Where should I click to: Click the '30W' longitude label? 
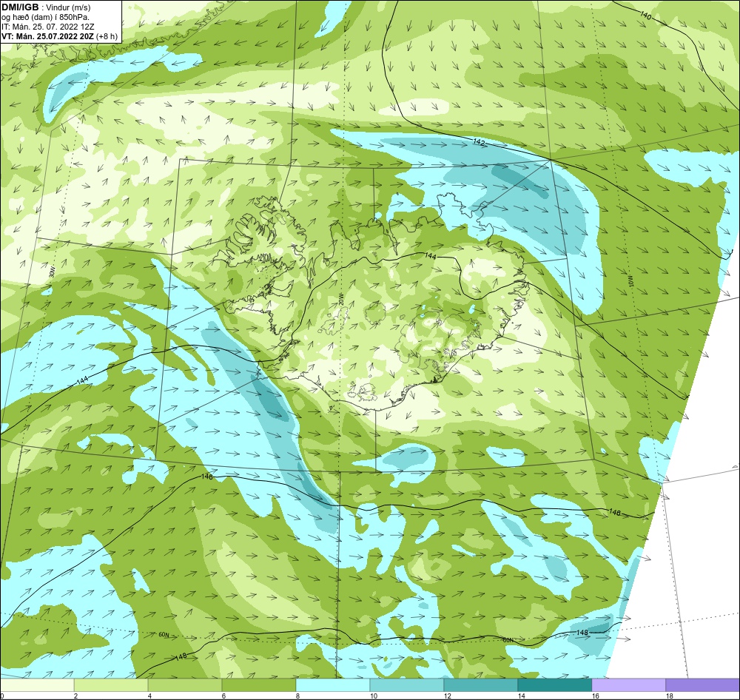53,272
